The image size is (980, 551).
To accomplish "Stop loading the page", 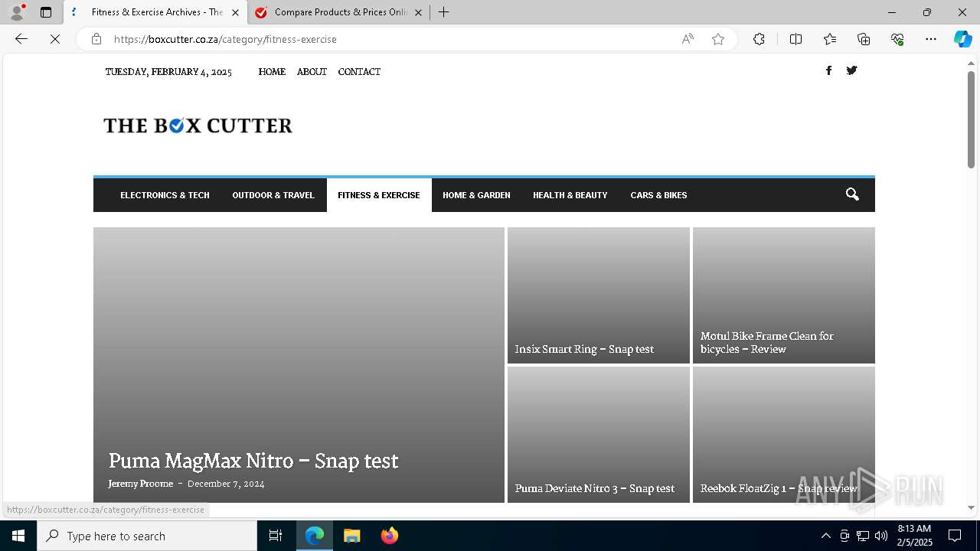I will click(55, 39).
